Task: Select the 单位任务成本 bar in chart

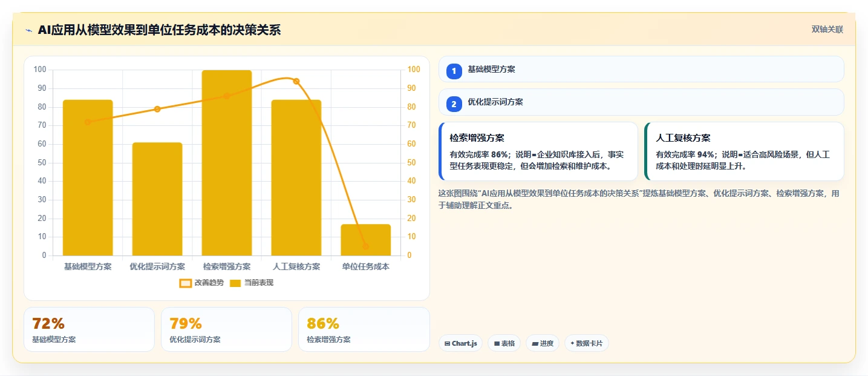Action: click(366, 240)
